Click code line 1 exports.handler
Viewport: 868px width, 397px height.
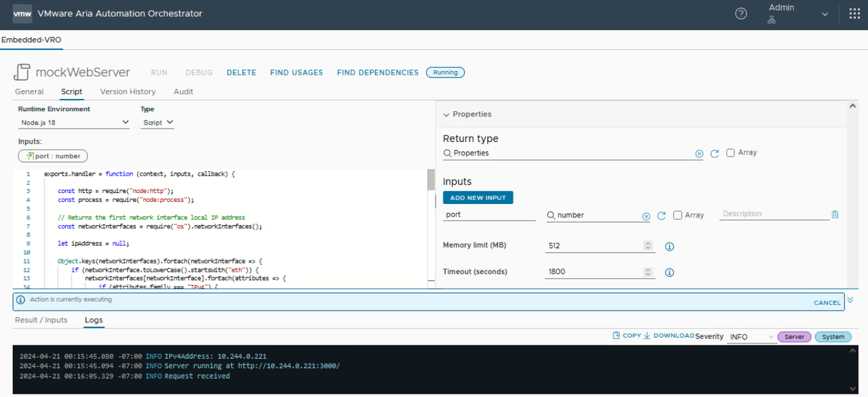coord(140,174)
